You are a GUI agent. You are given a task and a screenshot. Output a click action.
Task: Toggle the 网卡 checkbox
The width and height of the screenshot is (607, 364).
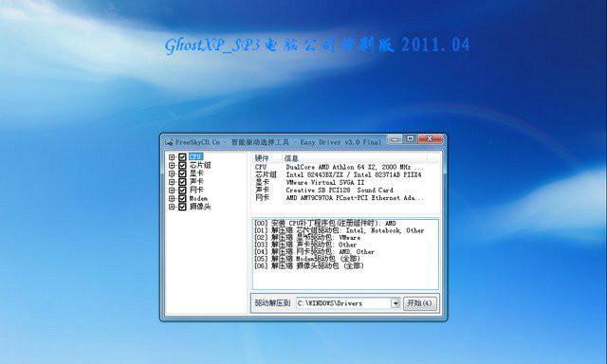point(182,191)
